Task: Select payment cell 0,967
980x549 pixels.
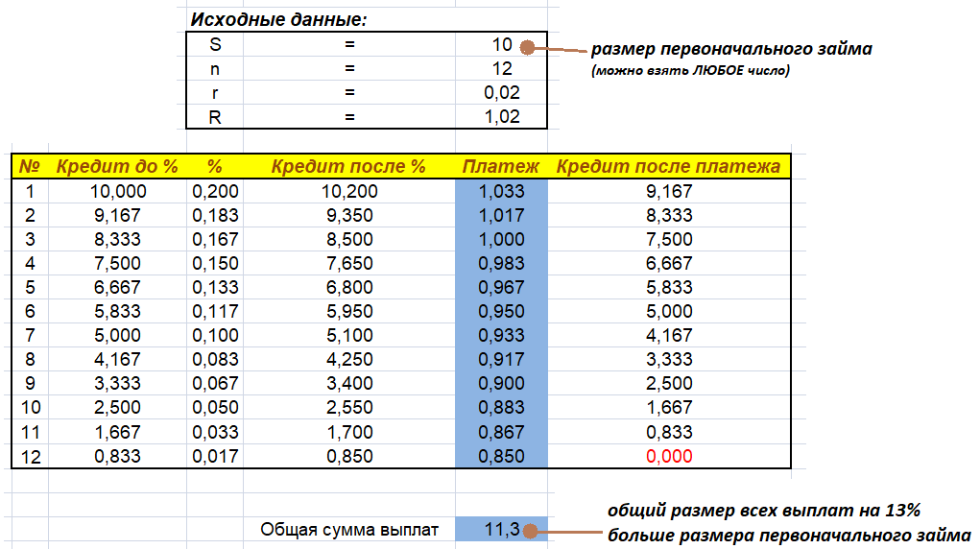Action: tap(501, 288)
